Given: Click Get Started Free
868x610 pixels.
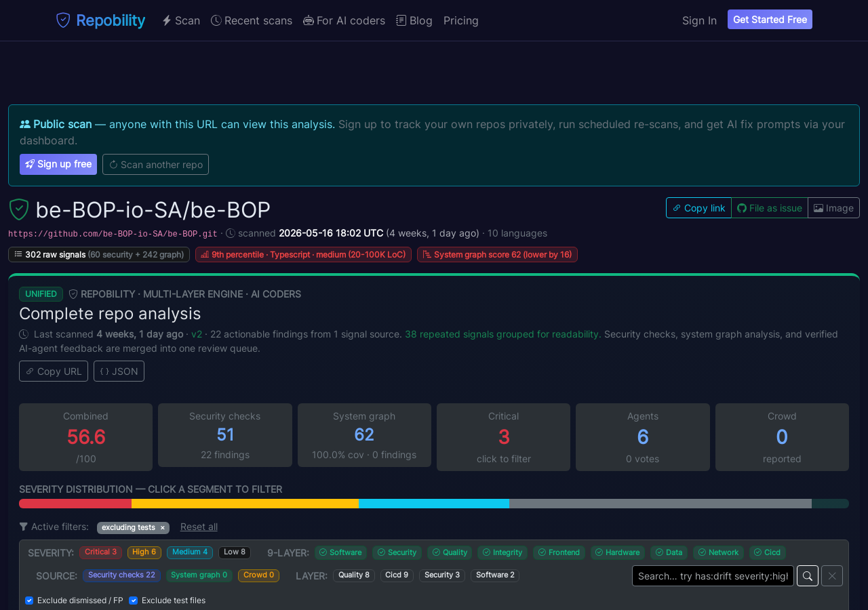Looking at the screenshot, I should click(x=770, y=20).
